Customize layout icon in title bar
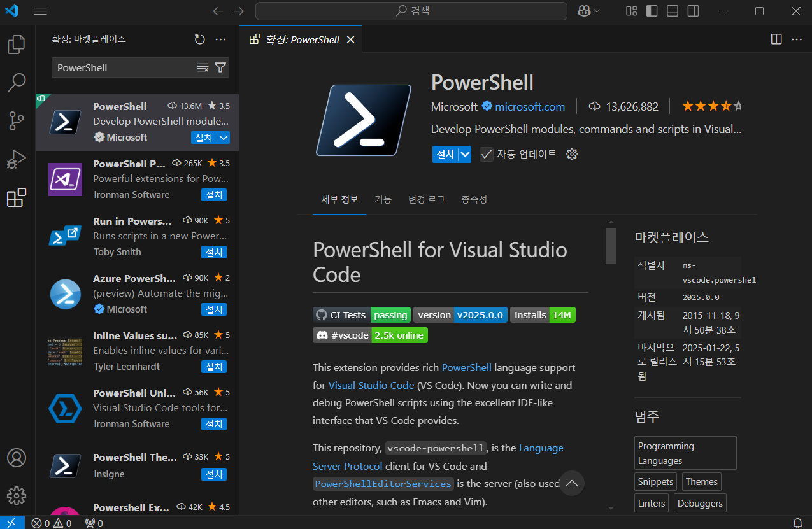This screenshot has height=529, width=812. pos(631,11)
